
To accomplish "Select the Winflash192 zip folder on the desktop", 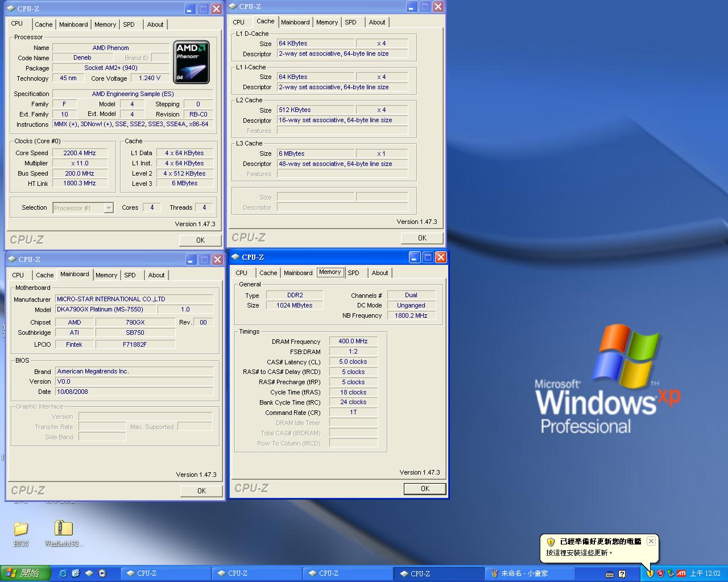I will (64, 534).
